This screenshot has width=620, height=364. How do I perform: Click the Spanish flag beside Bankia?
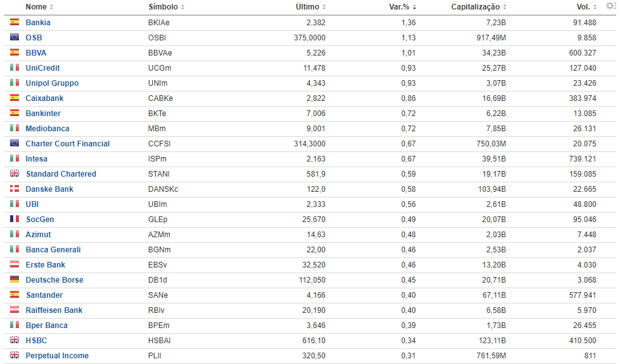click(15, 23)
